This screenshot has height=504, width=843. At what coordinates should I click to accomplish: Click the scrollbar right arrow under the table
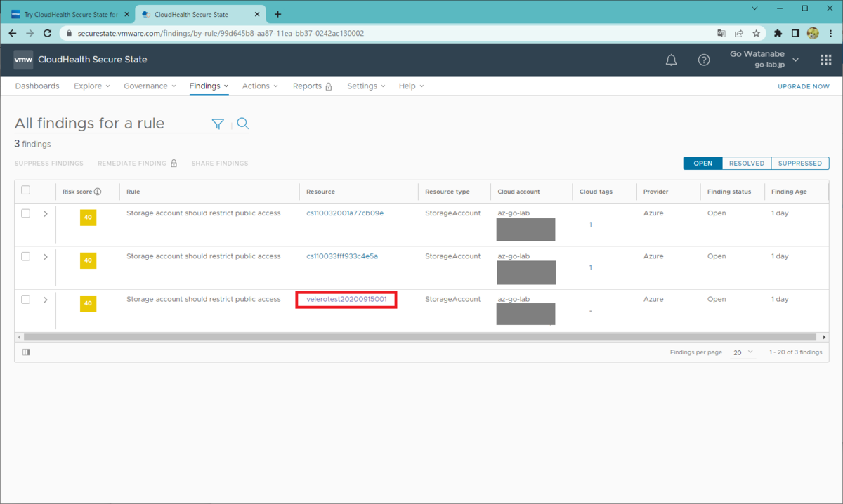(x=824, y=337)
